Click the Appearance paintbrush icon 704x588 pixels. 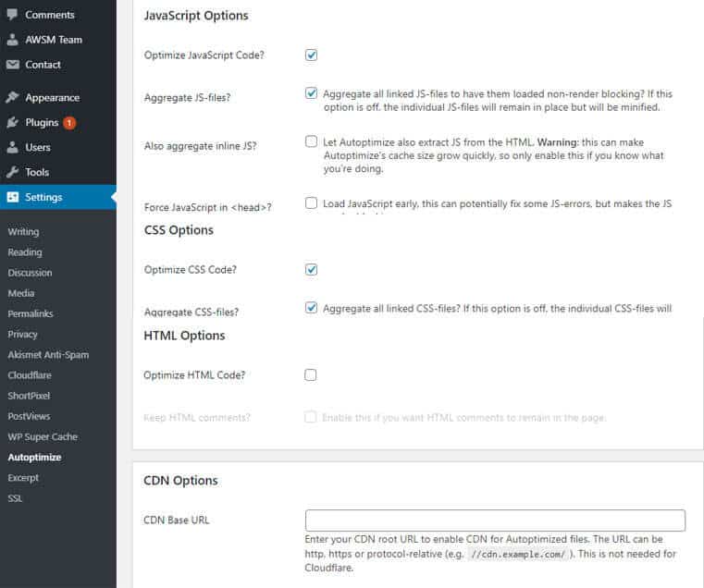click(x=12, y=98)
